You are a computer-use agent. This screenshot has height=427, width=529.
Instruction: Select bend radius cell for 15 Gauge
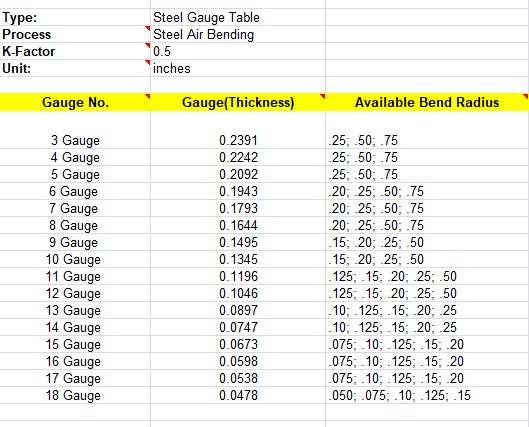(427, 344)
